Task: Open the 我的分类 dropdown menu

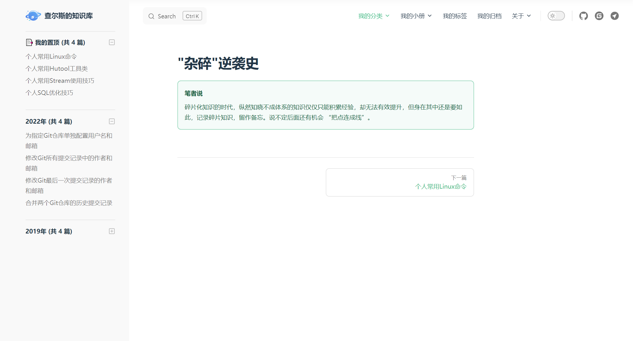Action: (373, 16)
